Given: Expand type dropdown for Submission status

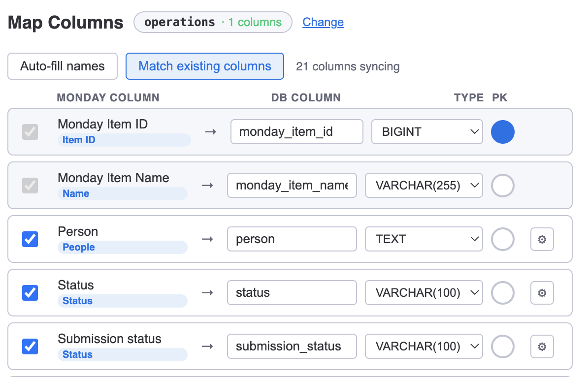Looking at the screenshot, I should tap(423, 346).
